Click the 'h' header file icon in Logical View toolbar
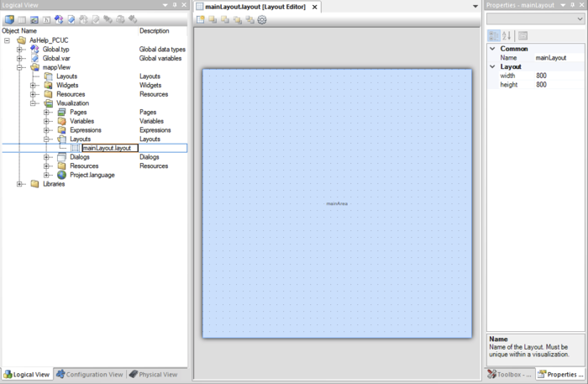 point(46,19)
